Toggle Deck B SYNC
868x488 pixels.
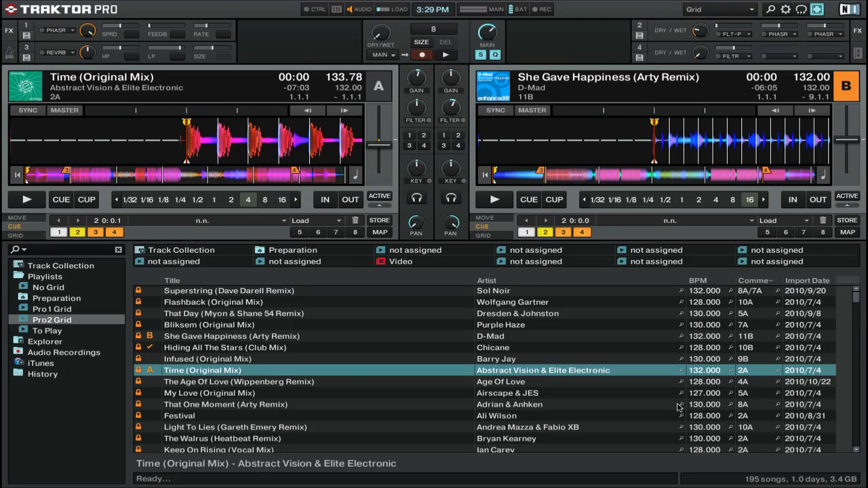click(x=496, y=110)
